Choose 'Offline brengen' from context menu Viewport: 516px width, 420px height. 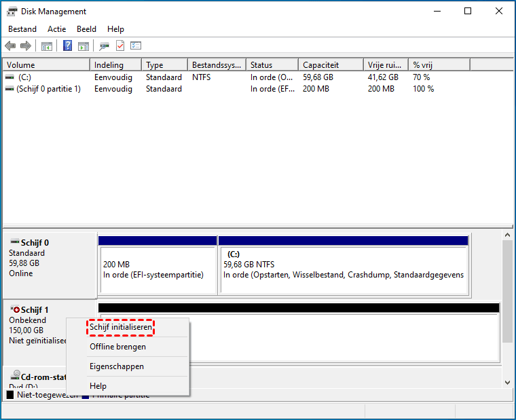(117, 347)
